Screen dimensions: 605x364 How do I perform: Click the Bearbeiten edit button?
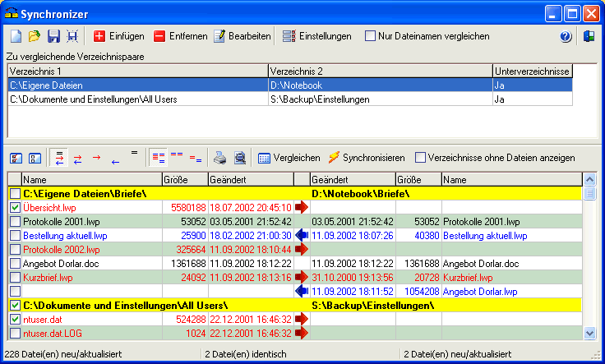pos(242,36)
